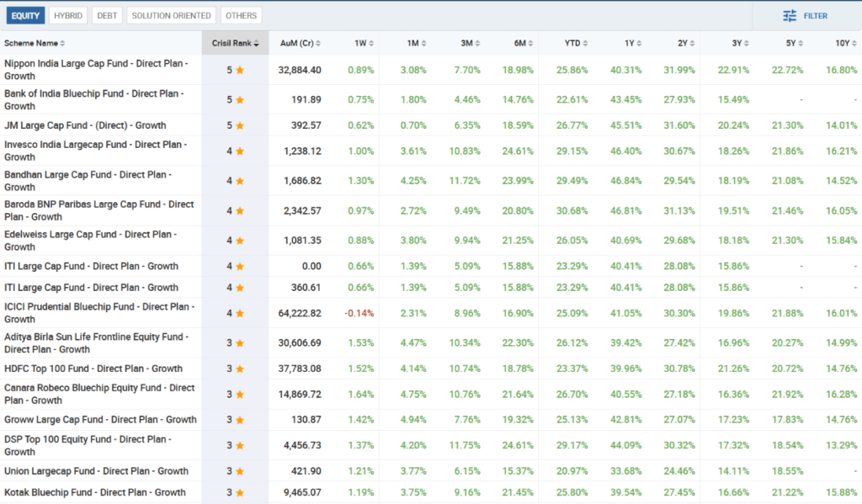
Task: Open Union Largecap Fund scheme
Action: tap(96, 471)
